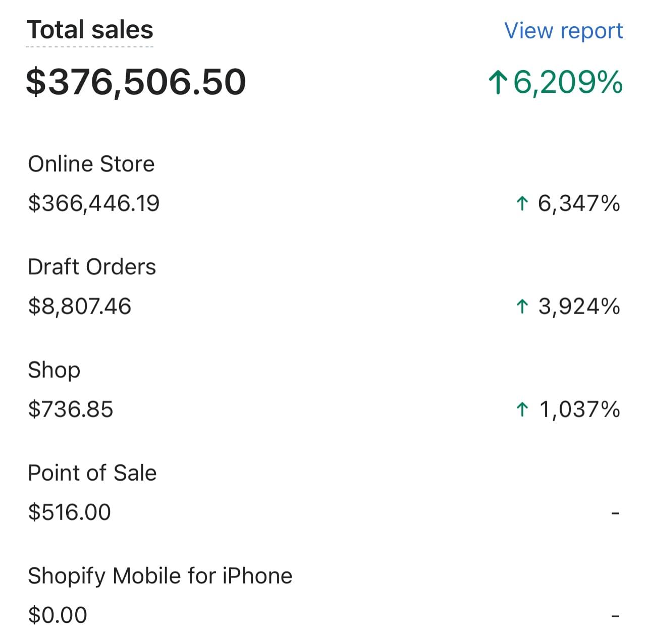Open the View report link

click(563, 31)
